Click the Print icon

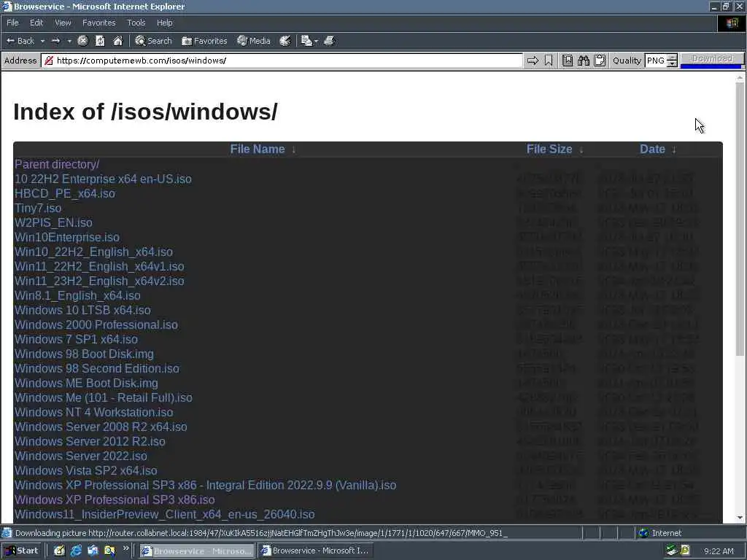329,41
